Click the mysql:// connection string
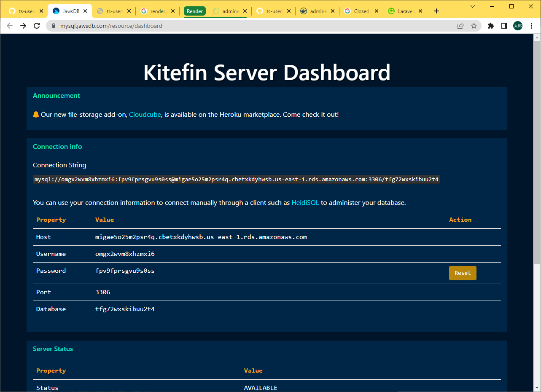The width and height of the screenshot is (541, 392). [237, 180]
